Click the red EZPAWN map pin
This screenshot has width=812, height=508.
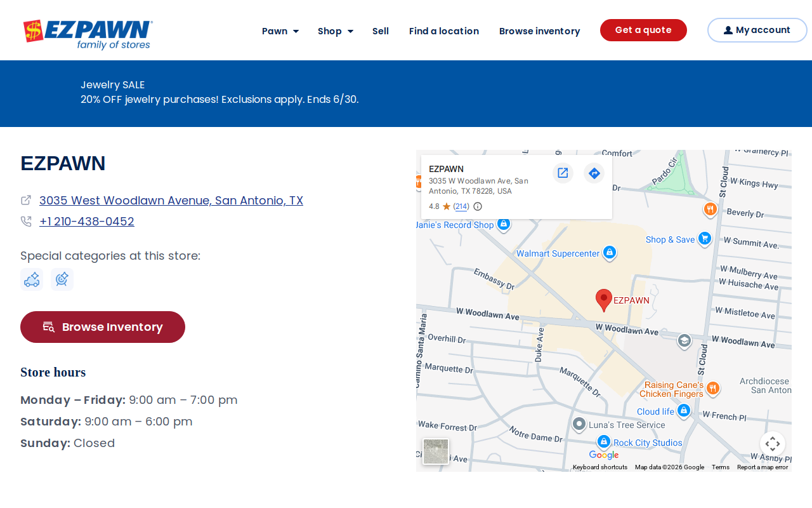[x=604, y=300]
